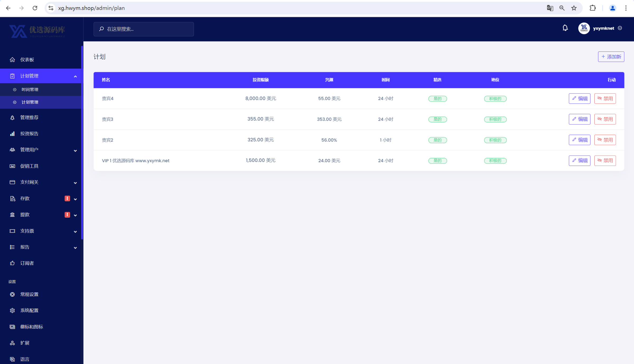
Task: Disable the VIP 1 plan
Action: click(605, 161)
